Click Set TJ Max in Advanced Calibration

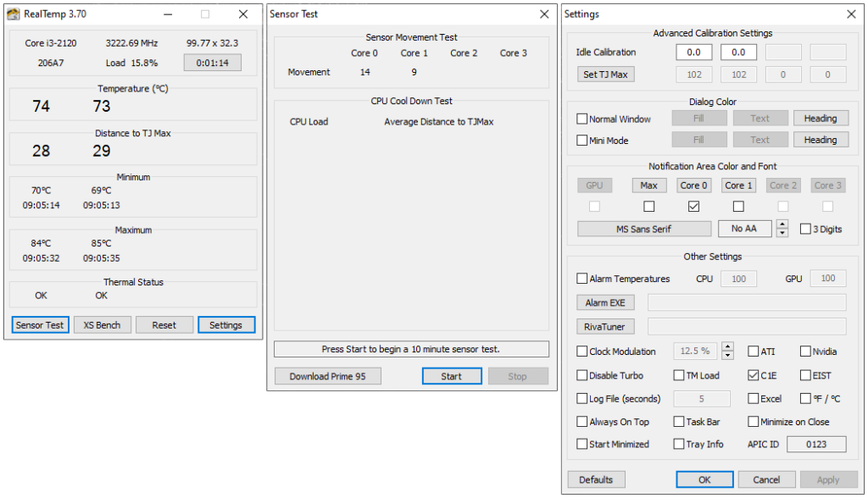[x=605, y=74]
